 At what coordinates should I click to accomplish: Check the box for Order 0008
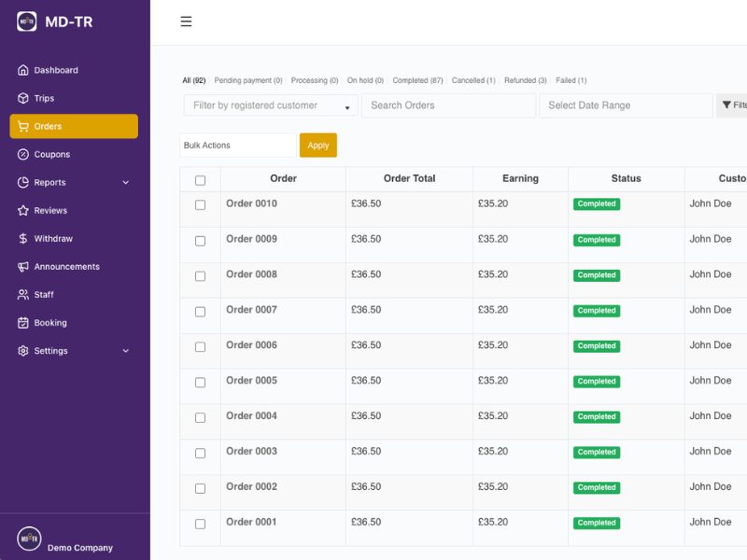click(200, 276)
